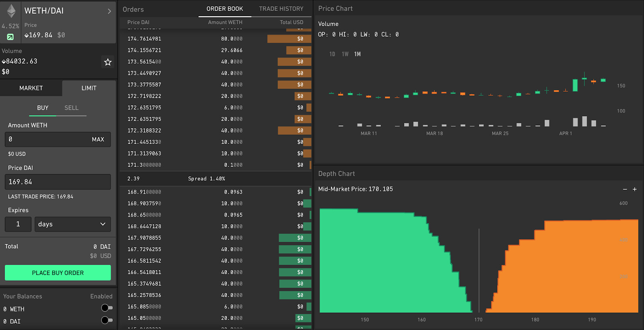This screenshot has width=644, height=330.
Task: Focus the Price DAI input field
Action: click(x=58, y=182)
